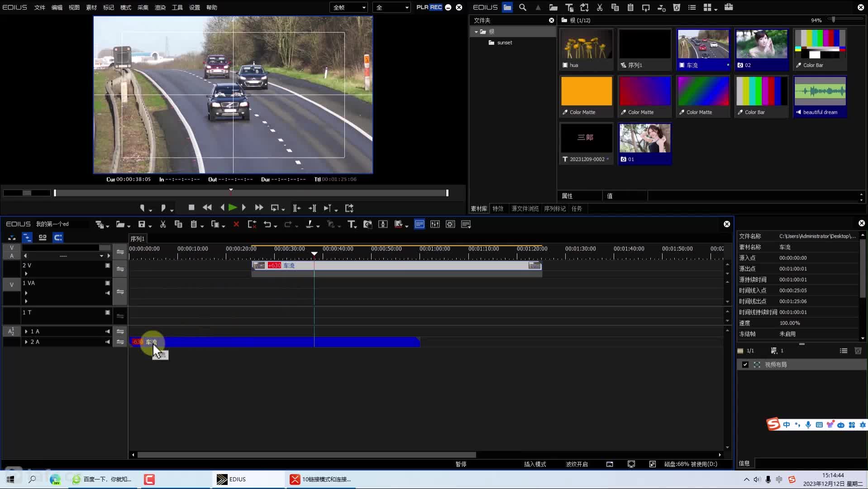Uncheck the 视频布局 checkbox
The width and height of the screenshot is (868, 489).
(x=745, y=364)
